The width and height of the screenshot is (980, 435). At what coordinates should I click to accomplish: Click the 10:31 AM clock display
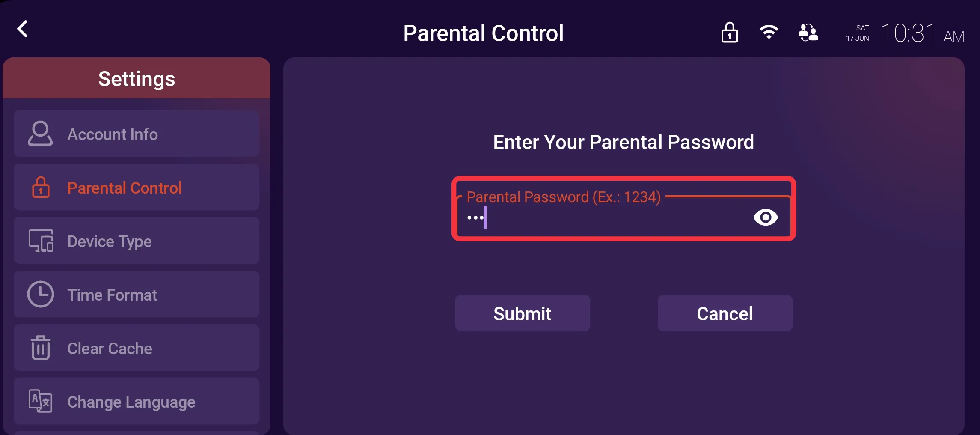923,33
